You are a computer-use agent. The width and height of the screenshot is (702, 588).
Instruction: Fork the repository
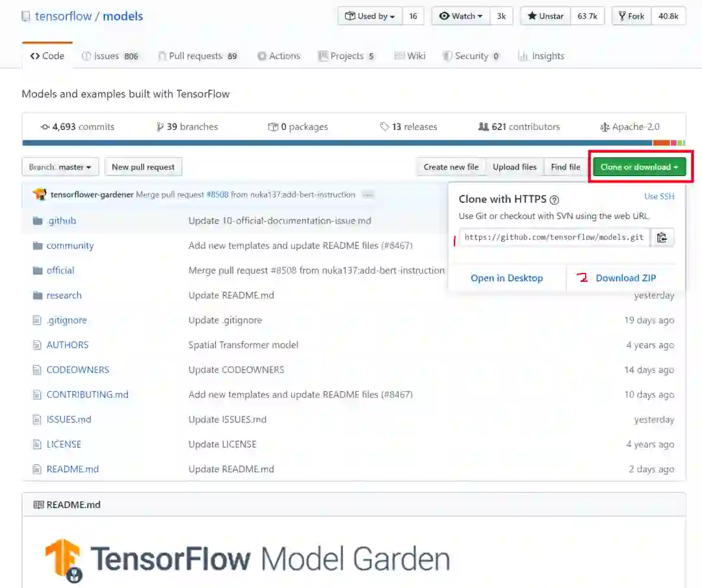(631, 16)
